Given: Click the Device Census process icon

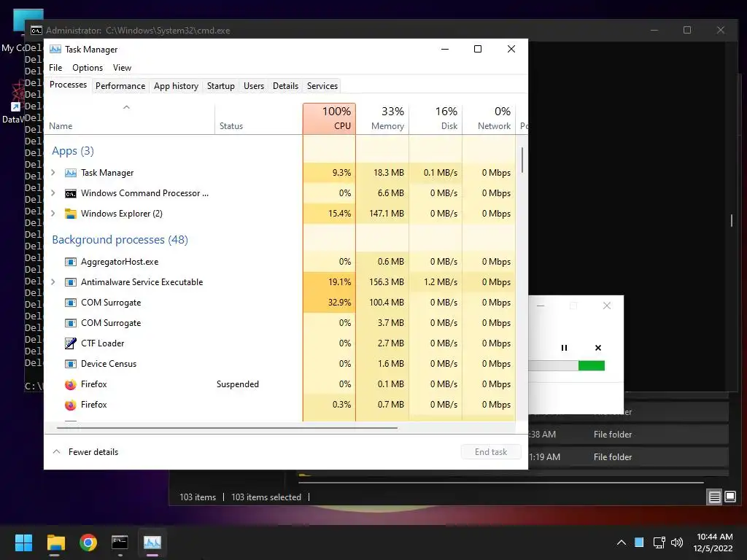Looking at the screenshot, I should click(x=71, y=364).
